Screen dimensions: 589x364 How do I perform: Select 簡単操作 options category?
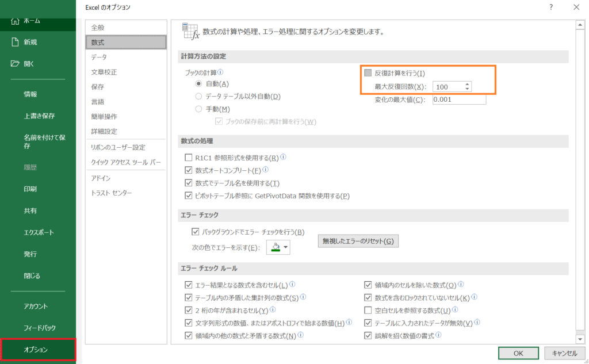pyautogui.click(x=126, y=117)
